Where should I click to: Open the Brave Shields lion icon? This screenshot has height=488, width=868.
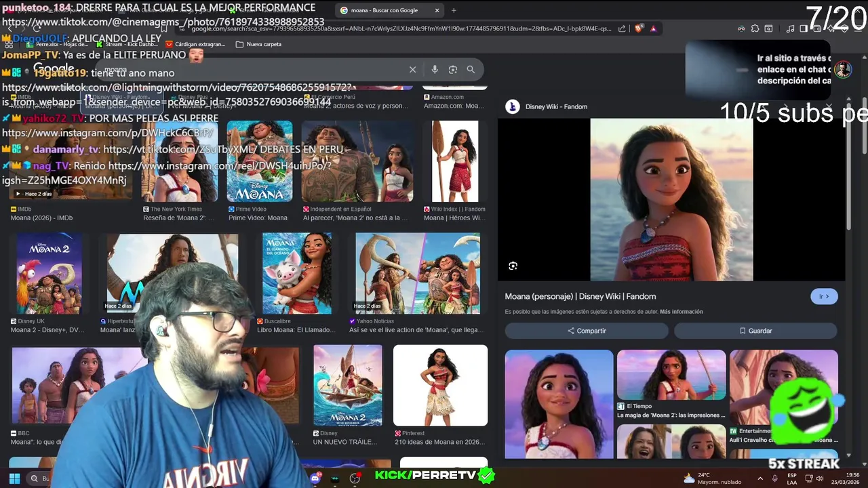click(x=639, y=28)
